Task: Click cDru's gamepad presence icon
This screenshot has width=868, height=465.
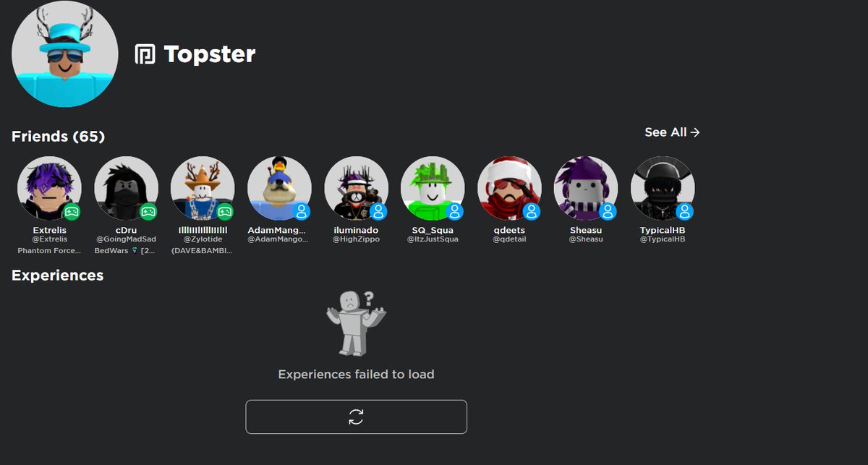Action: 148,211
